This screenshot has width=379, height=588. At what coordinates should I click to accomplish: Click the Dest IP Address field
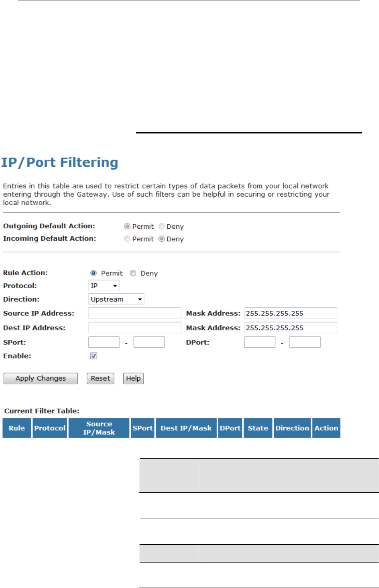coord(134,328)
